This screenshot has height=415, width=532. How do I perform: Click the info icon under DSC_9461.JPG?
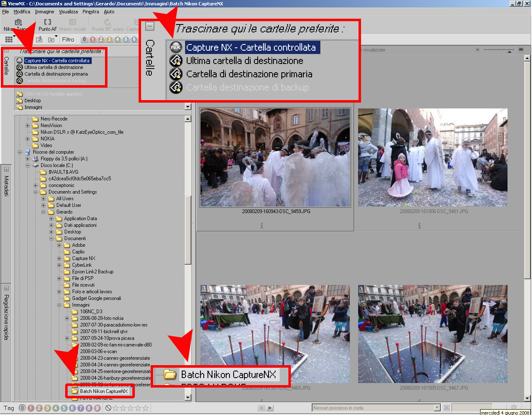[x=419, y=226]
